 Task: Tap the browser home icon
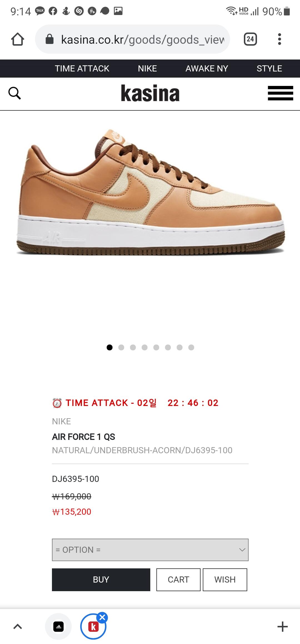pyautogui.click(x=17, y=39)
